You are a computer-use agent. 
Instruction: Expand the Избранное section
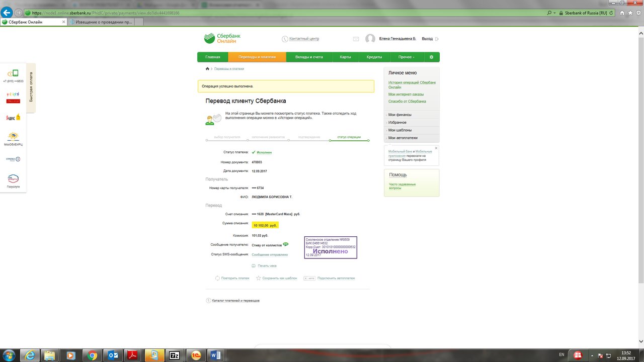[411, 123]
